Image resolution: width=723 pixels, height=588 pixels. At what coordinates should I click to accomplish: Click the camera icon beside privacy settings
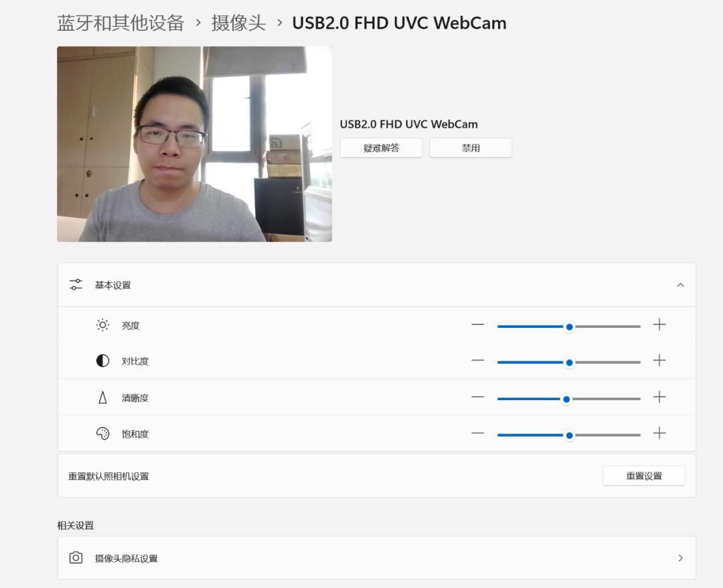(76, 557)
